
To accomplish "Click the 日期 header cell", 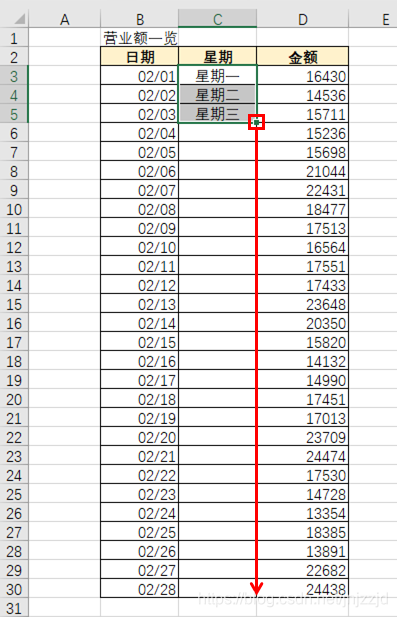I will click(x=140, y=57).
